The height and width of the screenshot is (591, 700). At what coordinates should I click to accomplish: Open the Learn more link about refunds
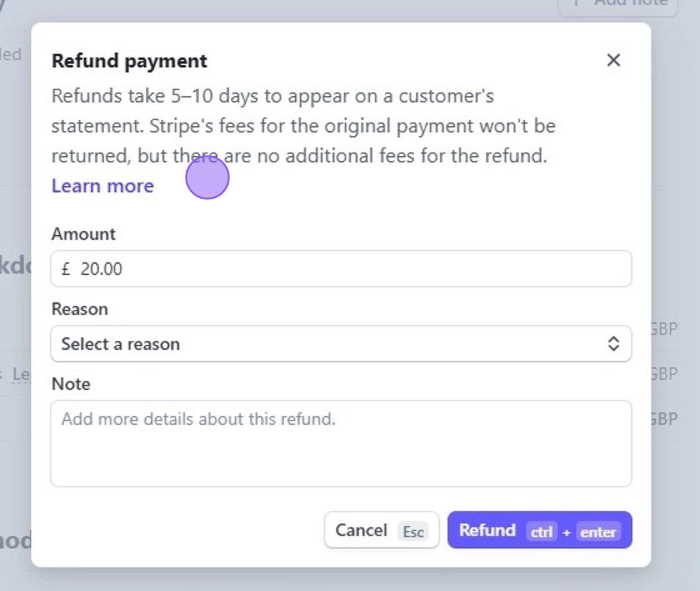click(102, 186)
